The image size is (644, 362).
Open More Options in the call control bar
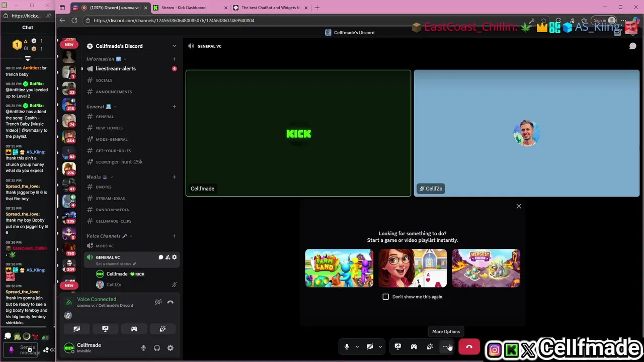(446, 347)
